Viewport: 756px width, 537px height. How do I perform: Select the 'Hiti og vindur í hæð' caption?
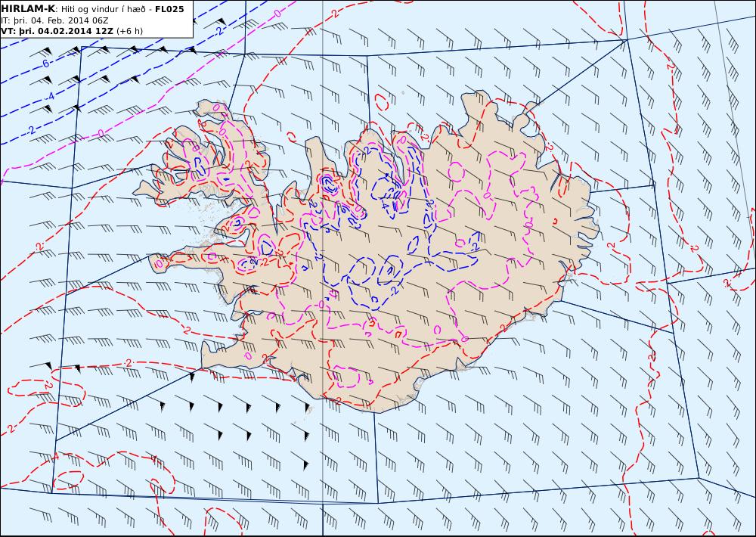click(x=104, y=9)
